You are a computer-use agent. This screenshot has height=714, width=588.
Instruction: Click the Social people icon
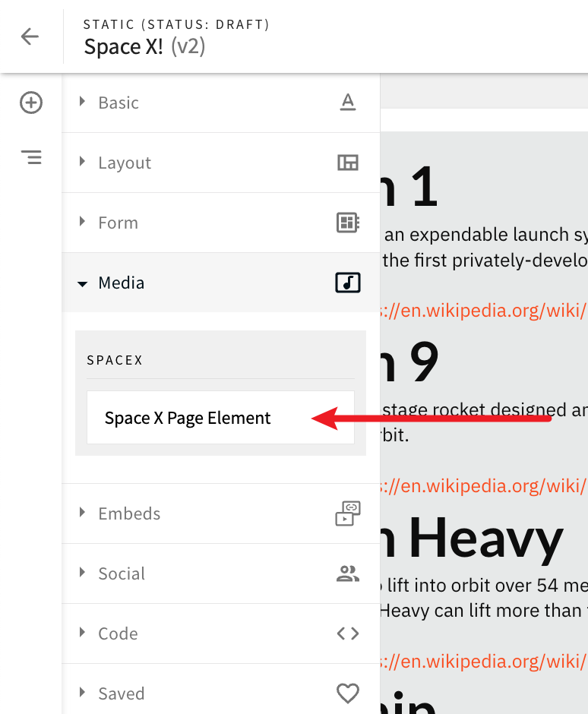coord(347,573)
